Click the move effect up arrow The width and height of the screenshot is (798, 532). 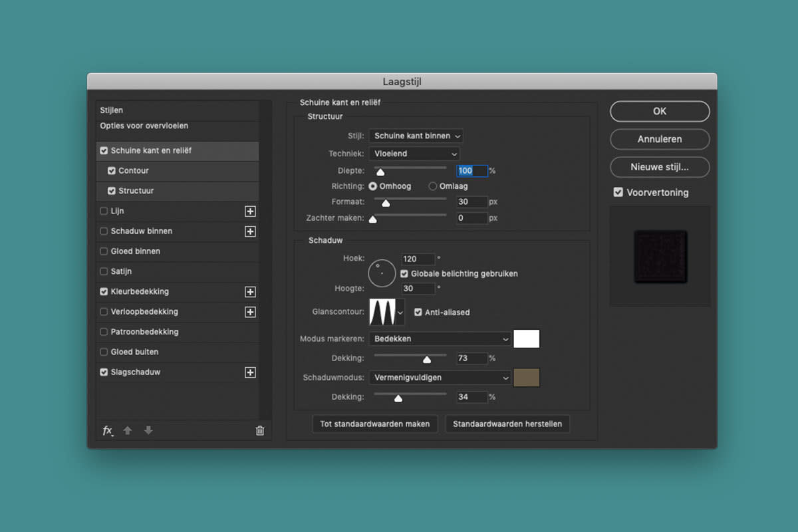point(128,431)
